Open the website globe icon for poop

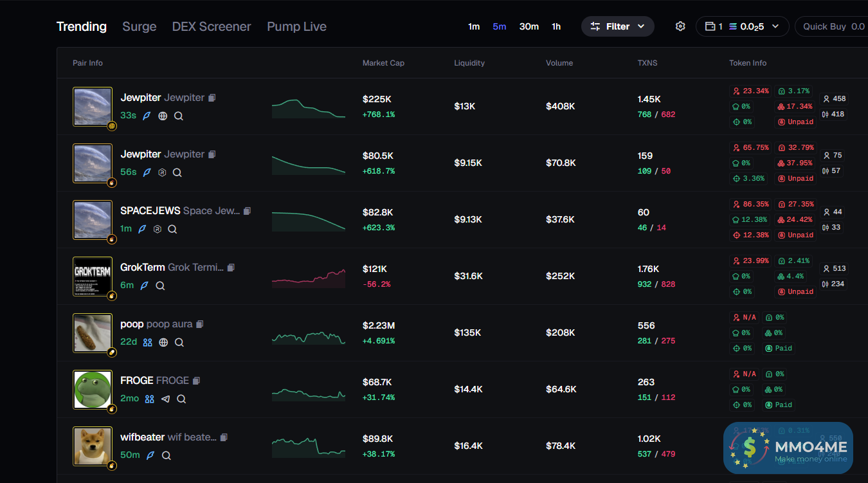click(163, 342)
